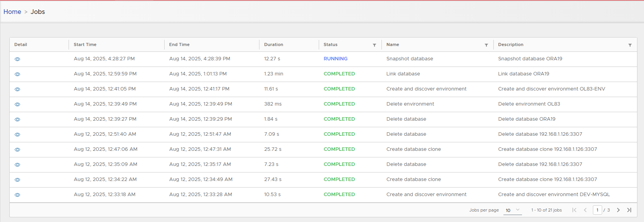Click eye icon for Delete environment OL83 row

tap(17, 104)
